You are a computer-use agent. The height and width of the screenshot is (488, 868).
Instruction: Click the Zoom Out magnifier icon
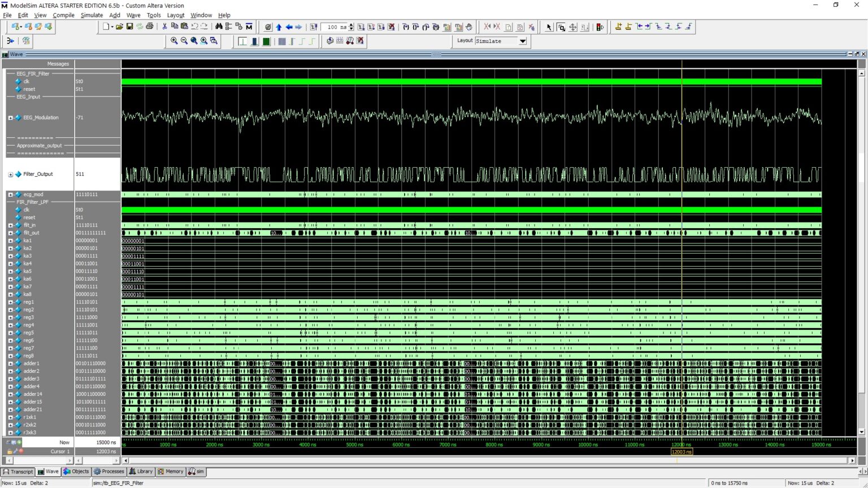[x=184, y=41]
